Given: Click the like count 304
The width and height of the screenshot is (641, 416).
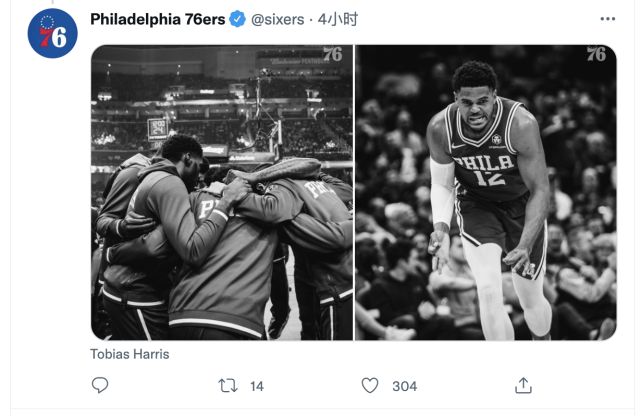Looking at the screenshot, I should coord(404,386).
